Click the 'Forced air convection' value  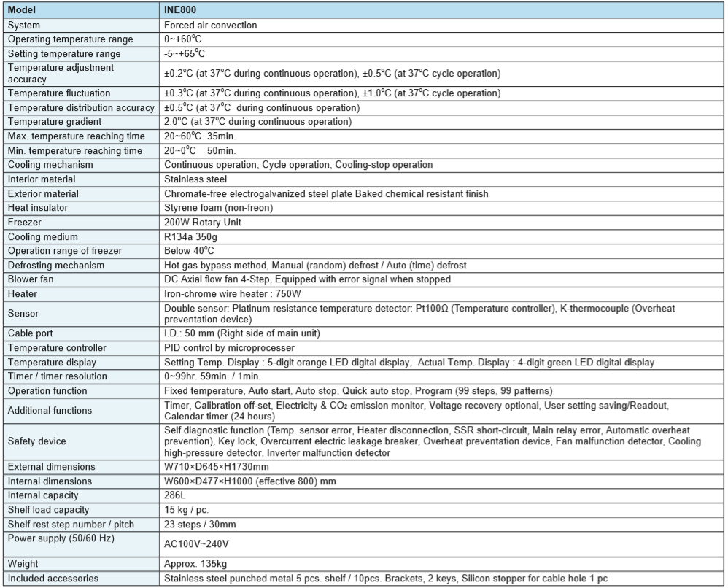pyautogui.click(x=210, y=25)
